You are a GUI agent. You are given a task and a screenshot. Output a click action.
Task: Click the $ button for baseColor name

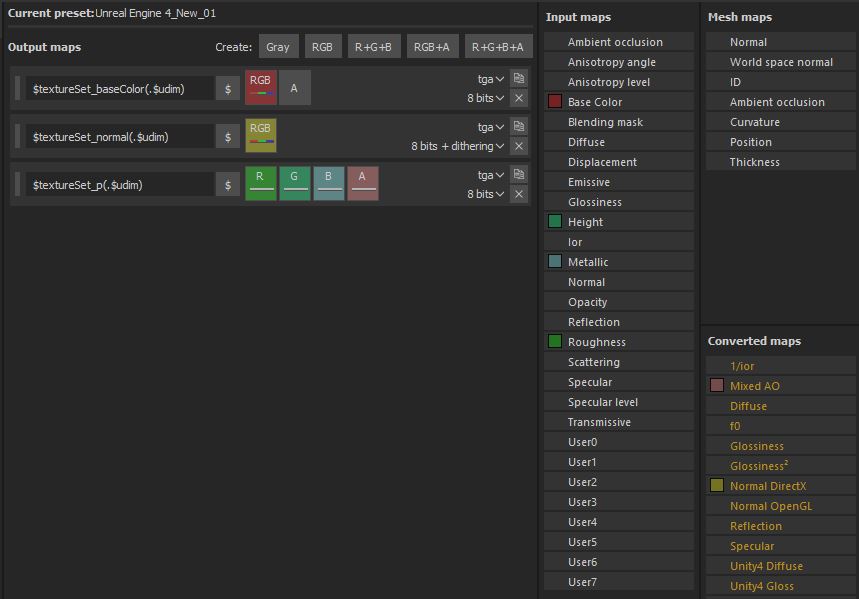tap(228, 89)
